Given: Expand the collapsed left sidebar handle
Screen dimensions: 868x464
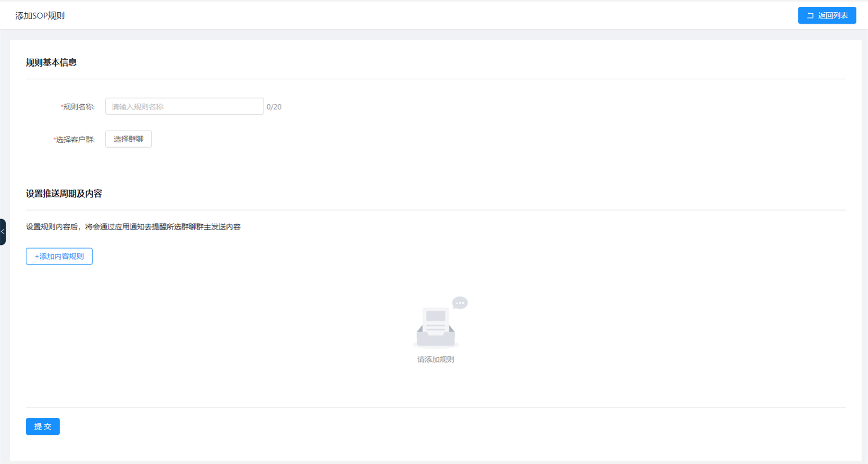Looking at the screenshot, I should tap(3, 232).
